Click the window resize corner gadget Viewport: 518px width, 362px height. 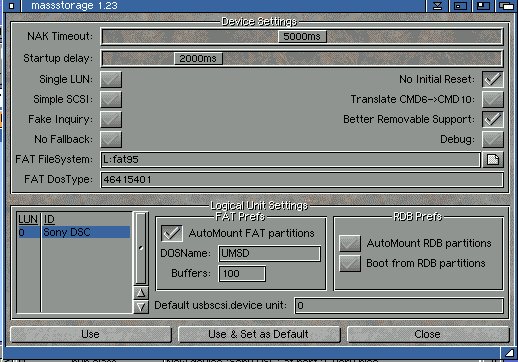pyautogui.click(x=509, y=353)
